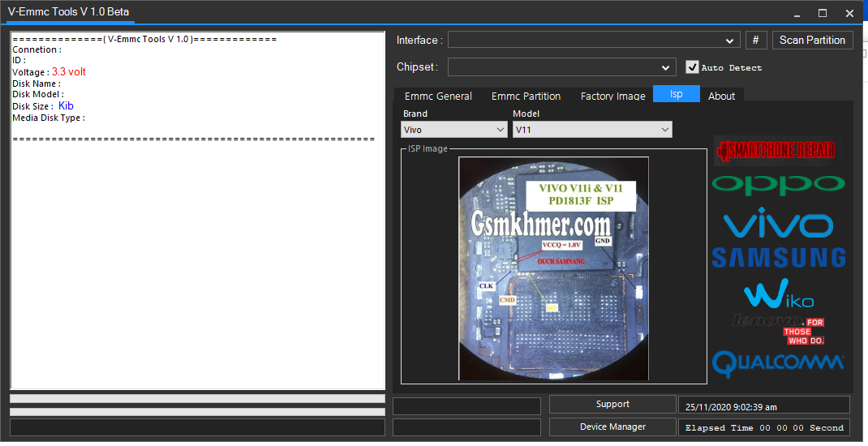Click the OPPO brand logo
This screenshot has width=868, height=446.
[x=778, y=186]
